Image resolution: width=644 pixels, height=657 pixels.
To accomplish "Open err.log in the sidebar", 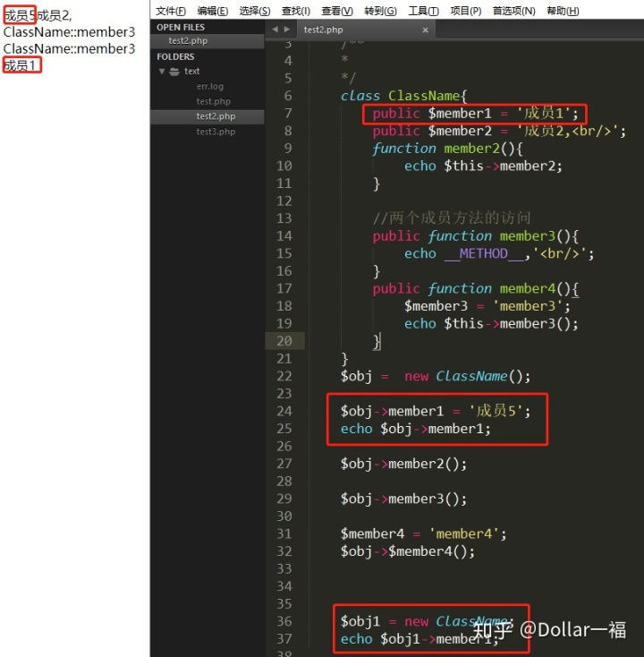I will coord(210,86).
